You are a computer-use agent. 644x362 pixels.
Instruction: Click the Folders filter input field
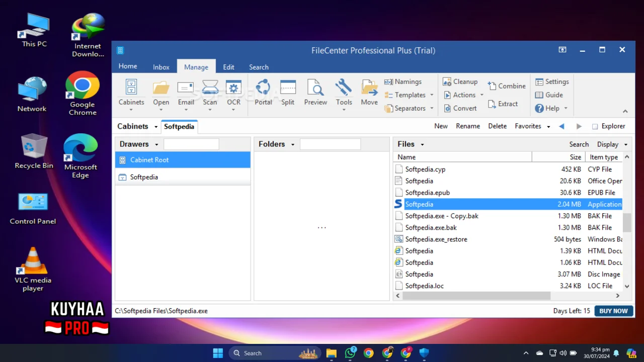pos(330,144)
